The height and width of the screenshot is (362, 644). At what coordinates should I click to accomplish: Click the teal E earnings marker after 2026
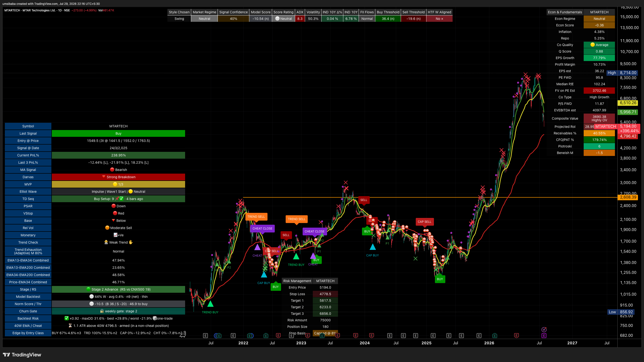(495, 336)
